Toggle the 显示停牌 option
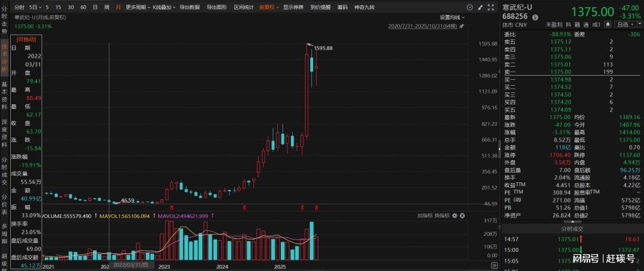The width and height of the screenshot is (644, 271). [293, 7]
